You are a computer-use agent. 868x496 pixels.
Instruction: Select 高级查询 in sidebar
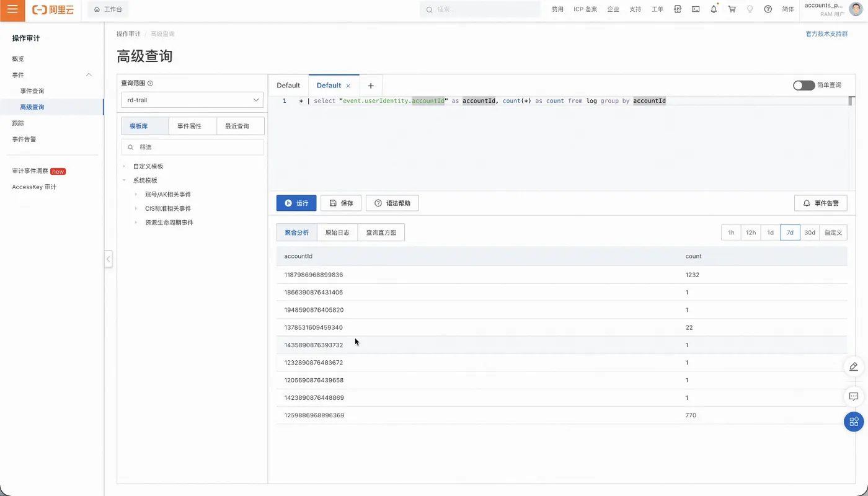point(32,107)
